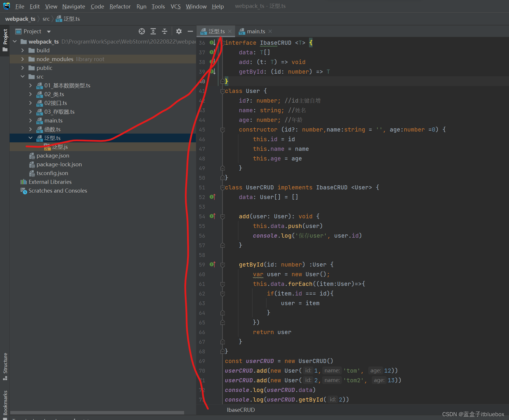The image size is (509, 420).
Task: Click the Project panel horizontal scrollbar
Action: point(97,413)
